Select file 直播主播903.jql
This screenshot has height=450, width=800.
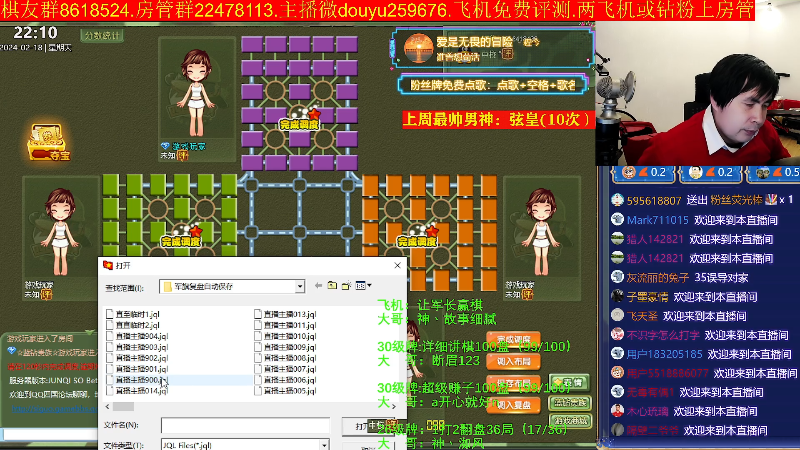137,347
